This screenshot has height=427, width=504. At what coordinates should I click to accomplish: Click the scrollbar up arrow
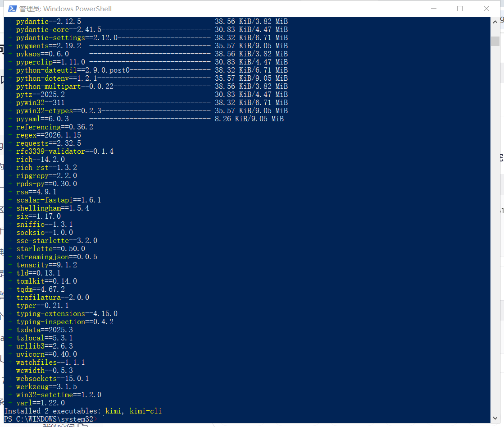pos(495,22)
